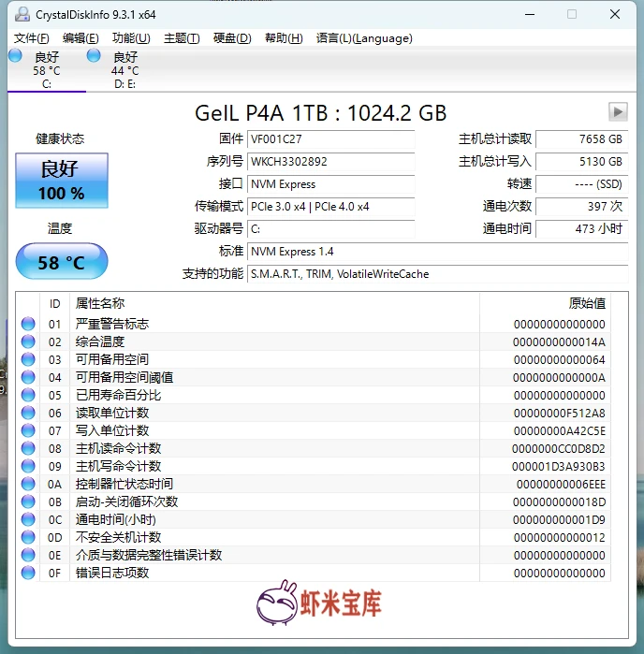644x654 pixels.
Task: Click the 58 °C temperature button
Action: point(62,262)
